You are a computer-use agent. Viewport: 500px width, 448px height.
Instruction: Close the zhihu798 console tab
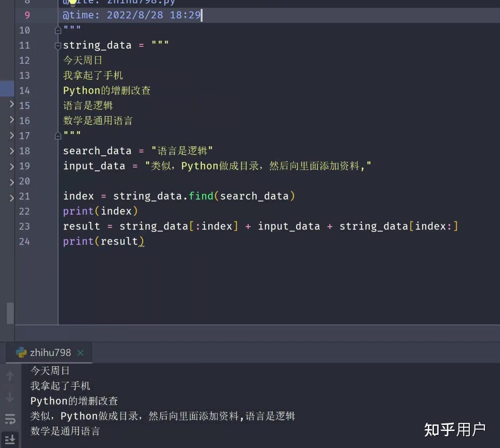[79, 352]
